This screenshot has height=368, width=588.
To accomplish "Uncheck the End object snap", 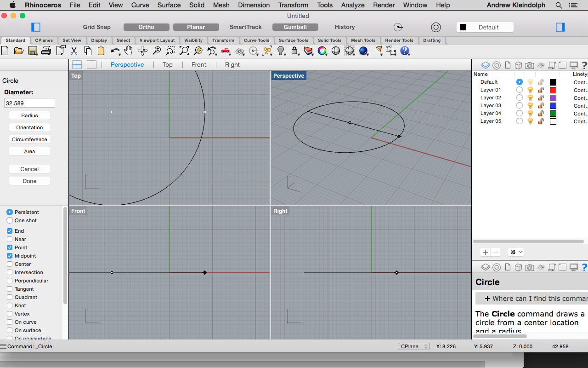I will pos(10,231).
